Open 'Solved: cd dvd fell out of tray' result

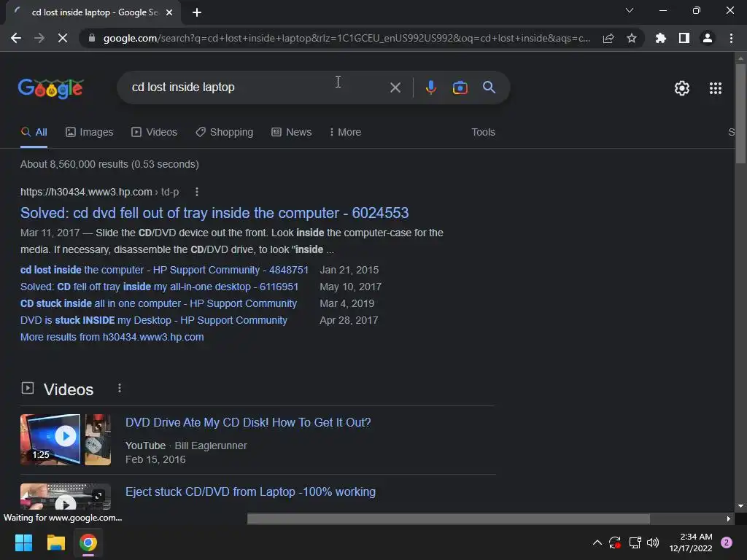pos(214,213)
